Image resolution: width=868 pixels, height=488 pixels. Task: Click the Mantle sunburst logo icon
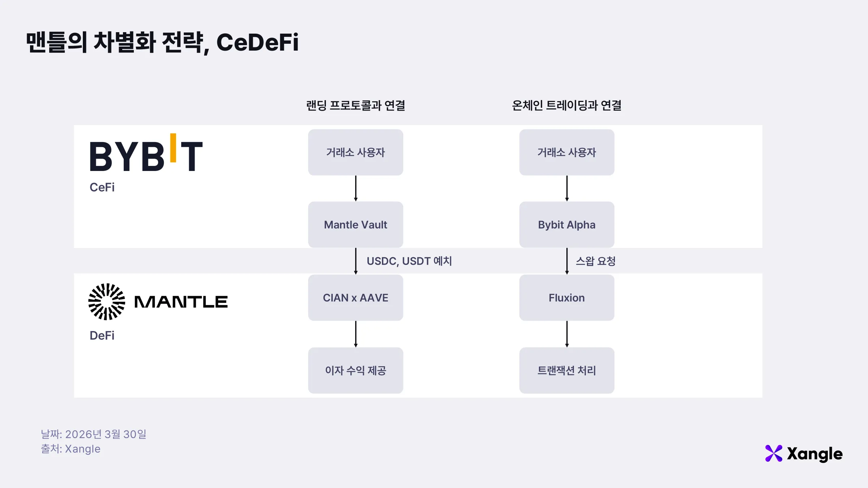point(107,302)
